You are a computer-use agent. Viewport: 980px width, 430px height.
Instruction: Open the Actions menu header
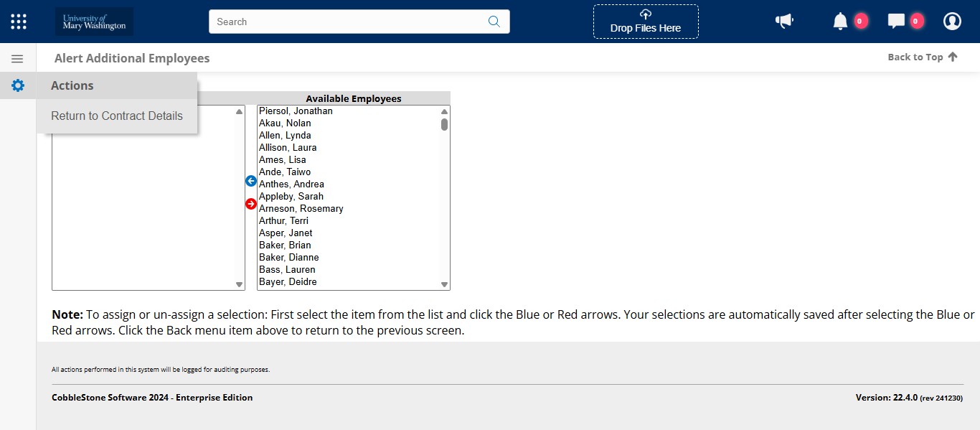(x=72, y=85)
